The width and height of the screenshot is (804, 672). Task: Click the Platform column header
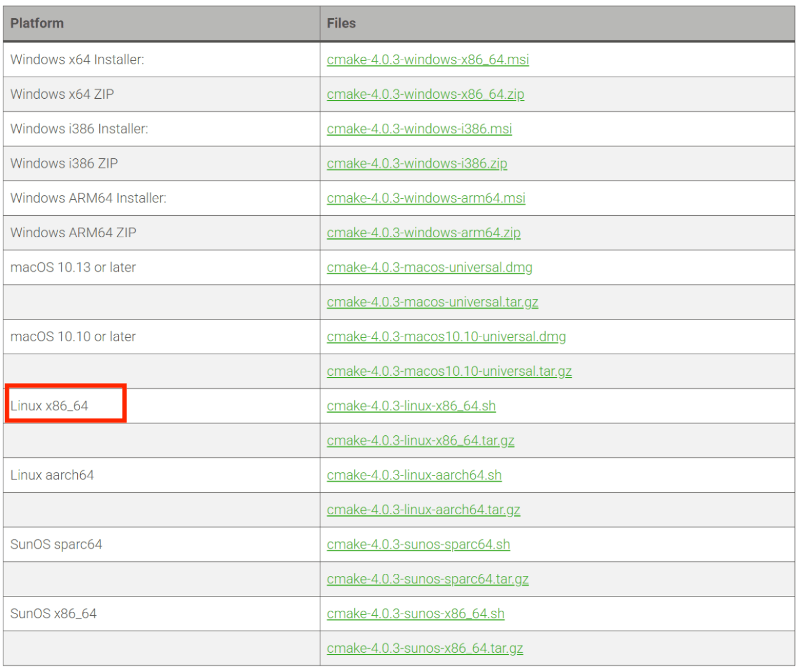[36, 23]
